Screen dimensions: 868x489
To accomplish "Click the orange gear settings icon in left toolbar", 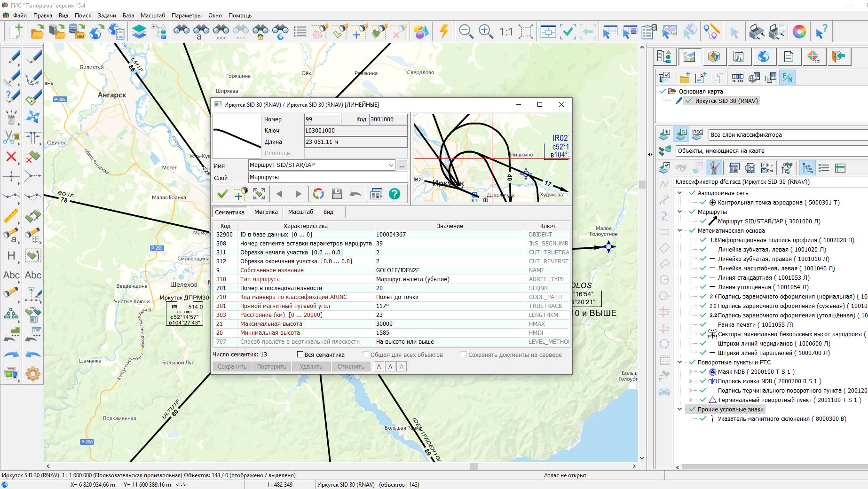I will 33,374.
